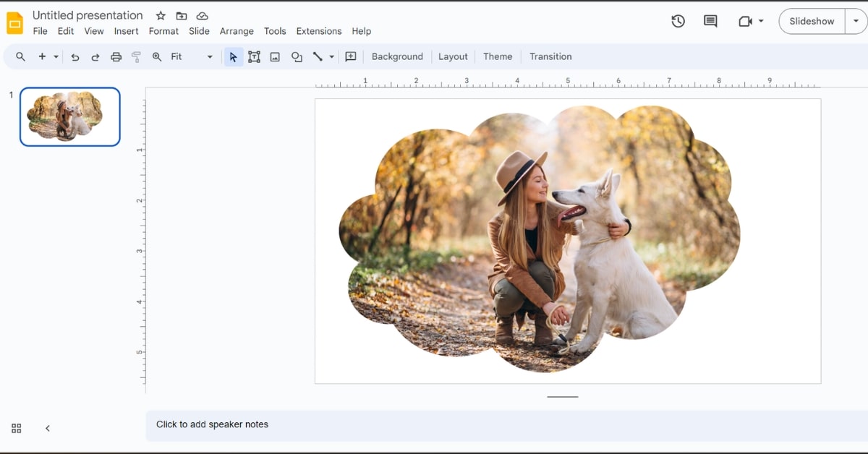Image resolution: width=868 pixels, height=454 pixels.
Task: Start the Slideshow
Action: [x=812, y=21]
